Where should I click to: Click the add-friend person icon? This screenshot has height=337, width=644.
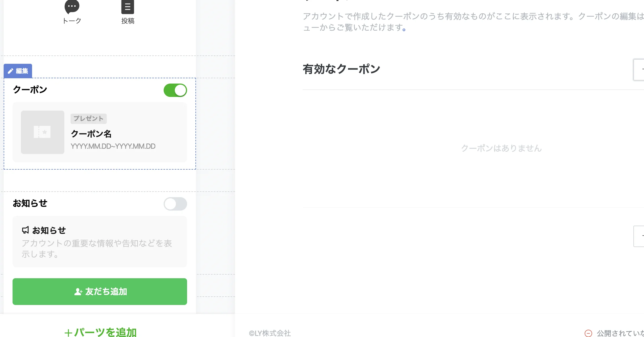point(78,292)
